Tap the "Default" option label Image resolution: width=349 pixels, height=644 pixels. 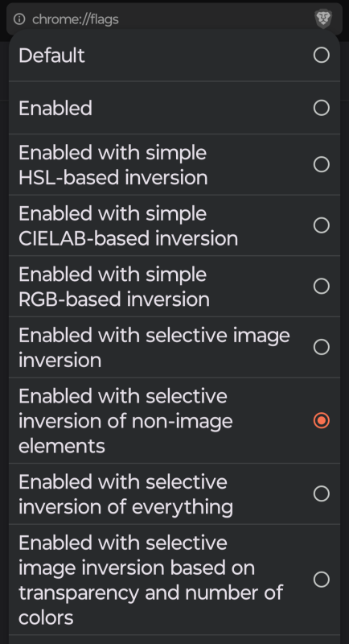pyautogui.click(x=51, y=55)
